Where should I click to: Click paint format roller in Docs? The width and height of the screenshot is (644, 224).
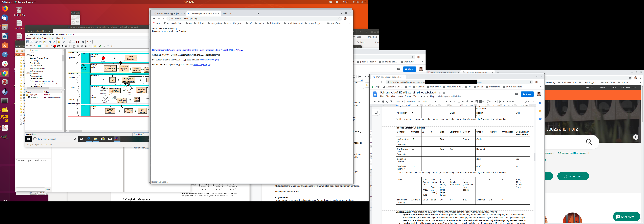(391, 102)
